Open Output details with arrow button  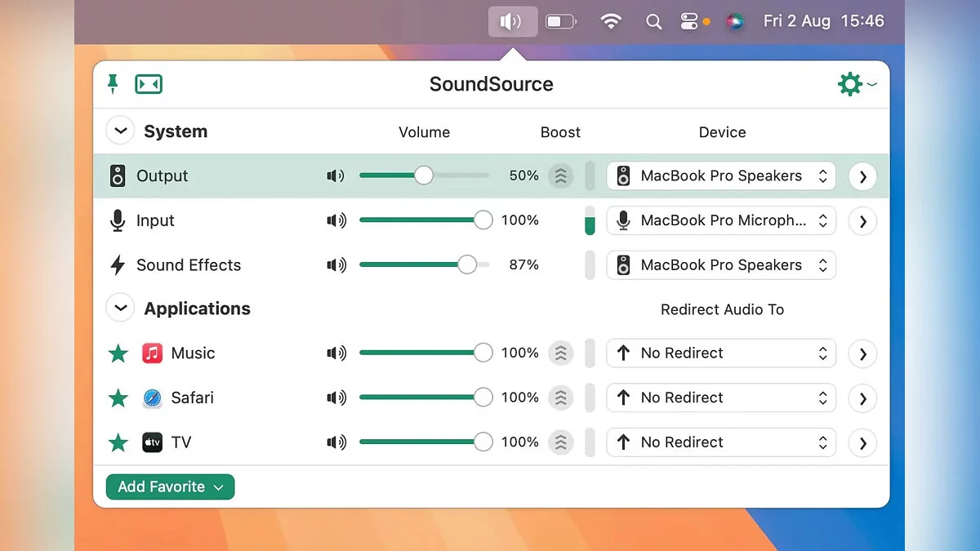click(862, 176)
